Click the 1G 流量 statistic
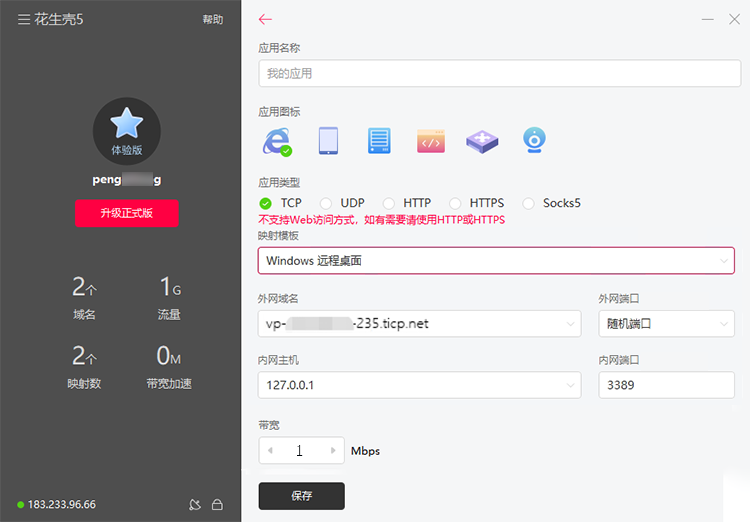Screen dimensions: 750x522 point(169,298)
